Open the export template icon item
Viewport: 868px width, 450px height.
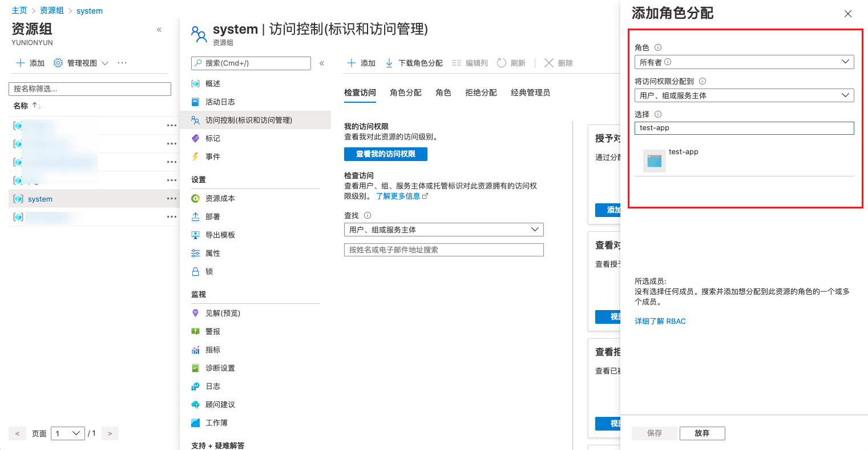(x=196, y=235)
